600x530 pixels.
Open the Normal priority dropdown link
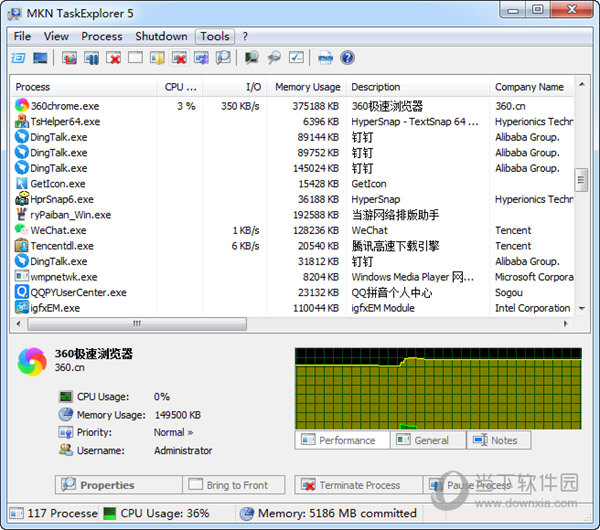click(173, 432)
